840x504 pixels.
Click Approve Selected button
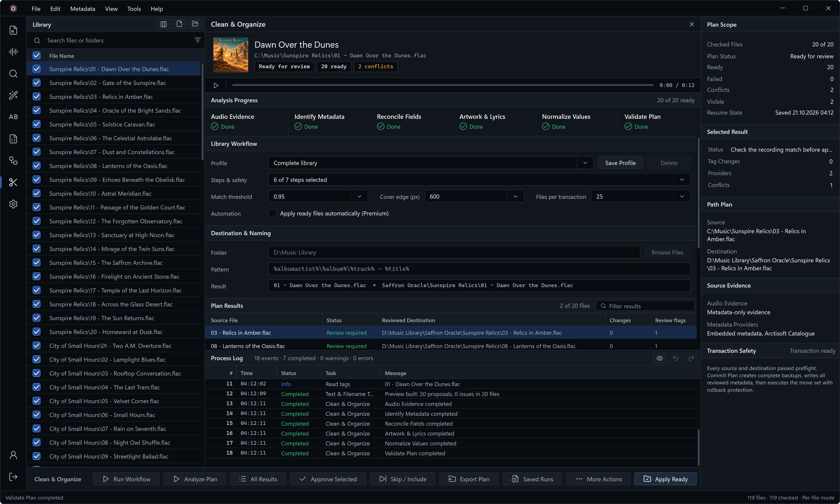(x=328, y=479)
